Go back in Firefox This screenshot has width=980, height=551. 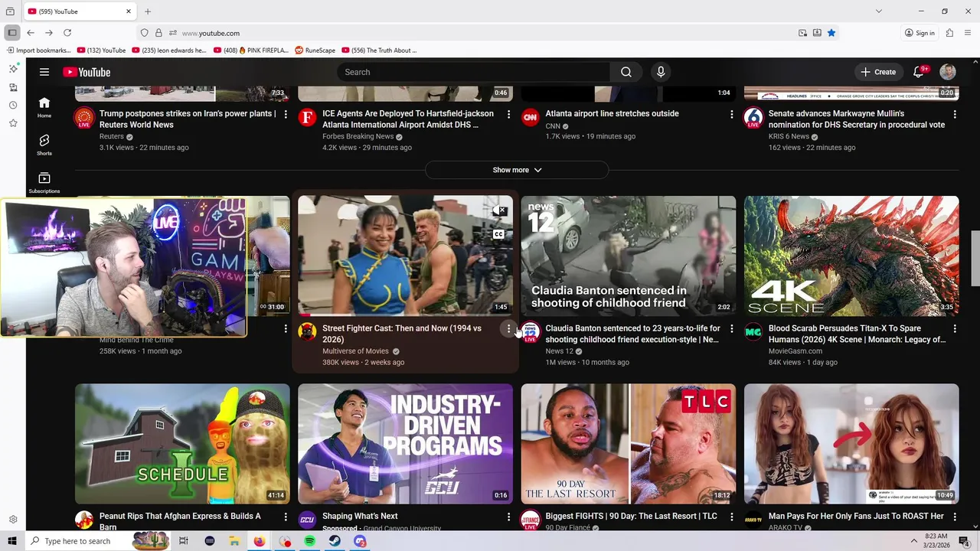point(31,33)
